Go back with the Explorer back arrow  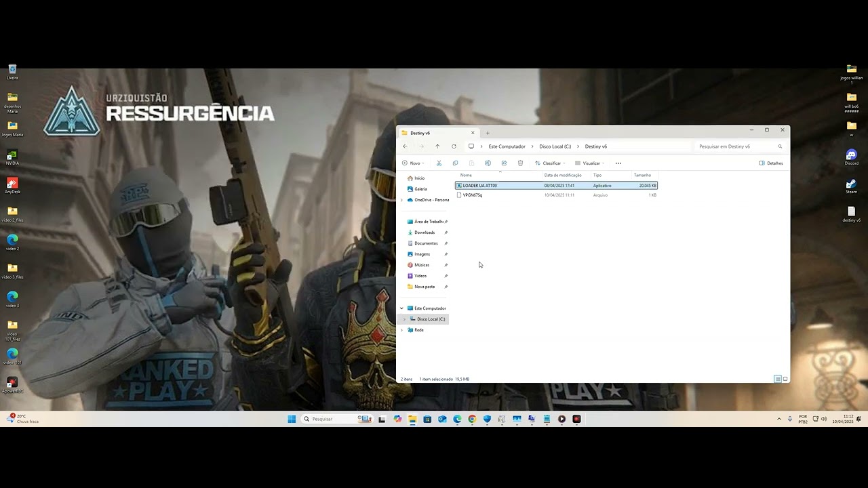click(x=405, y=146)
